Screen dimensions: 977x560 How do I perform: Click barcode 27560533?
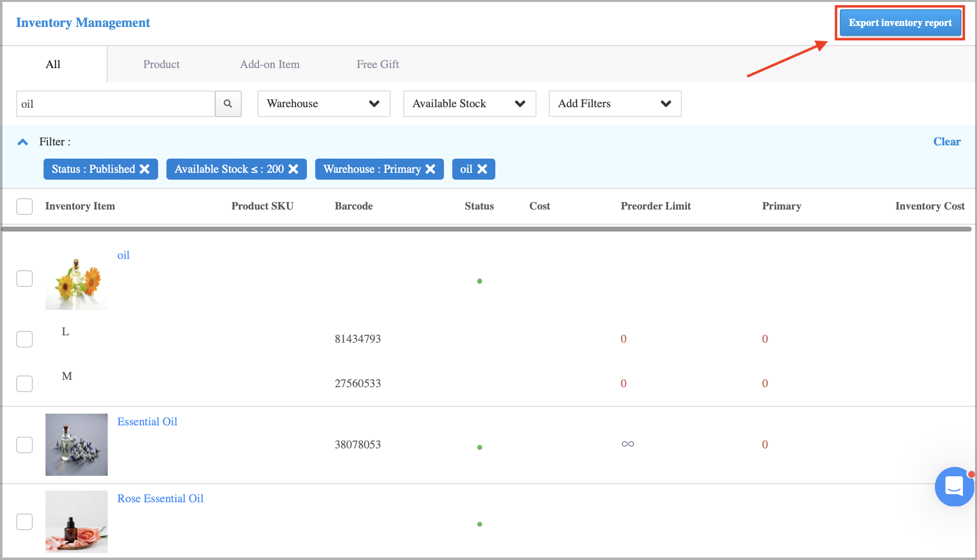coord(357,383)
